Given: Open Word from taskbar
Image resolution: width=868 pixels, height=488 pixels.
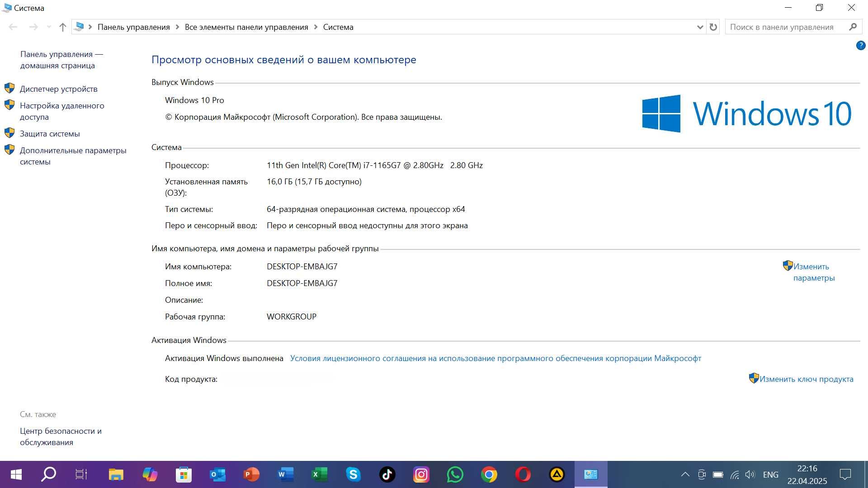Looking at the screenshot, I should tap(285, 474).
